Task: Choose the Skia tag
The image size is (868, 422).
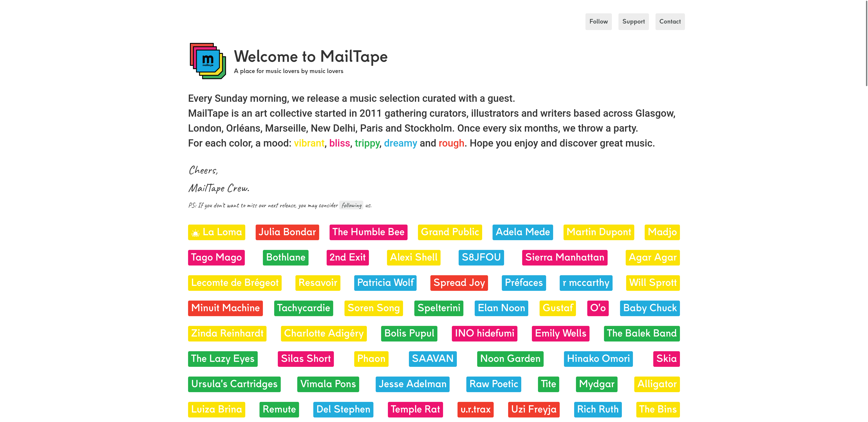Action: click(666, 359)
